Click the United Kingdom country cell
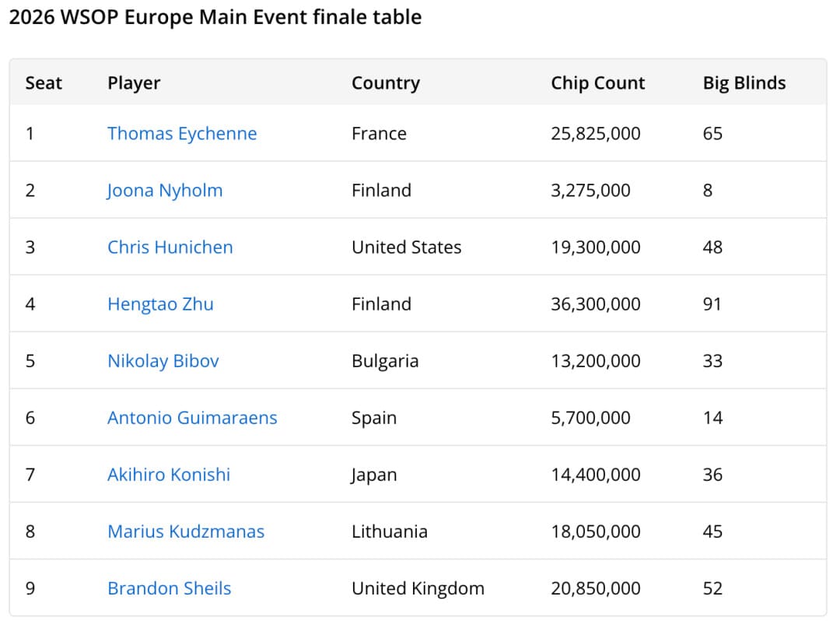 tap(418, 588)
